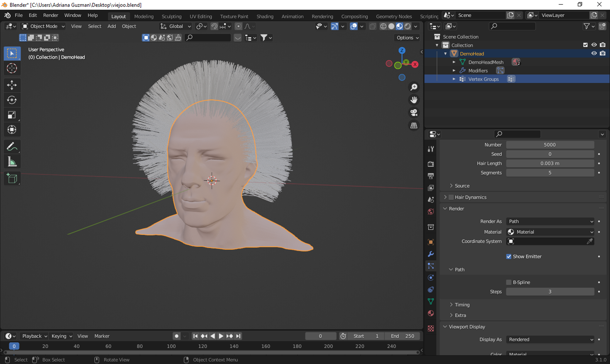Open the Object Mode dropdown
The image size is (610, 364).
tap(43, 26)
